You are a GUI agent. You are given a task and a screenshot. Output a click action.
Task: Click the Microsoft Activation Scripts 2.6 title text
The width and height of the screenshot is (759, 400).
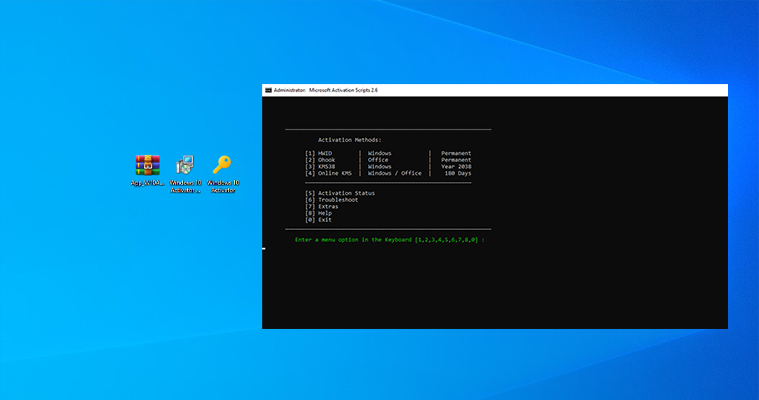[x=343, y=90]
